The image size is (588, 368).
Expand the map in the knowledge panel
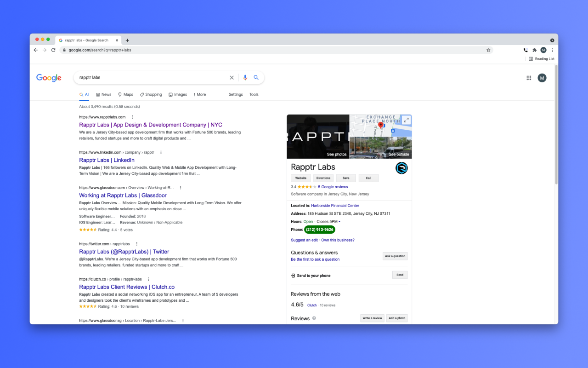point(406,120)
